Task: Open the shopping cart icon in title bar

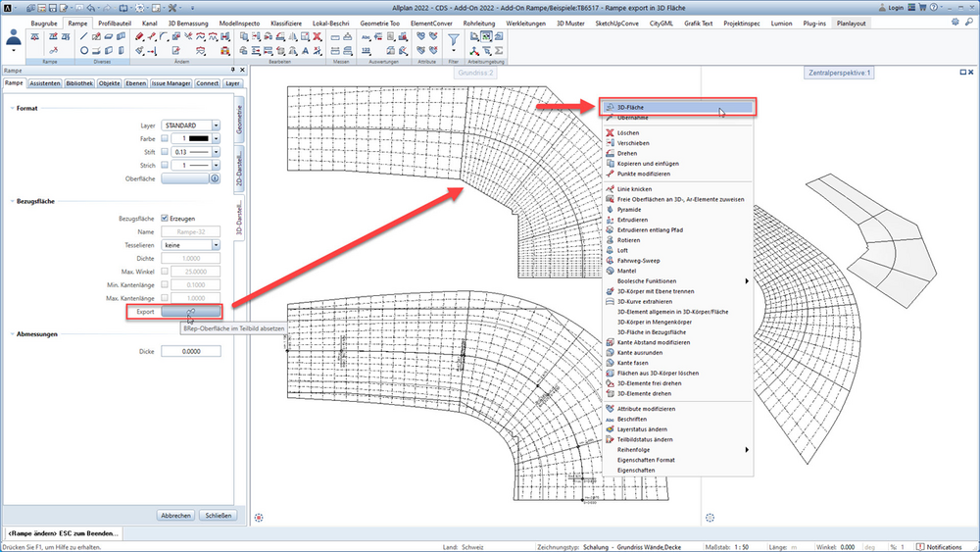Action: (922, 8)
